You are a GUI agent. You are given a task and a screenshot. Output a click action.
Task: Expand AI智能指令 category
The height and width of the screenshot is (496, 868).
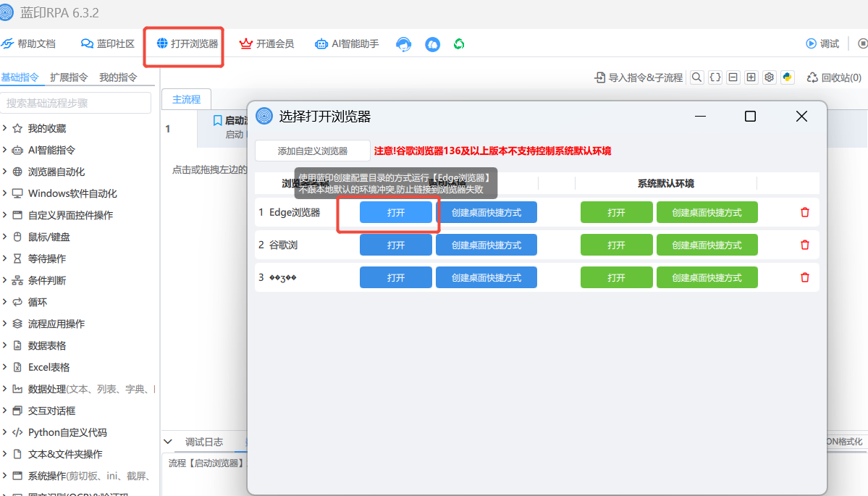(x=4, y=149)
